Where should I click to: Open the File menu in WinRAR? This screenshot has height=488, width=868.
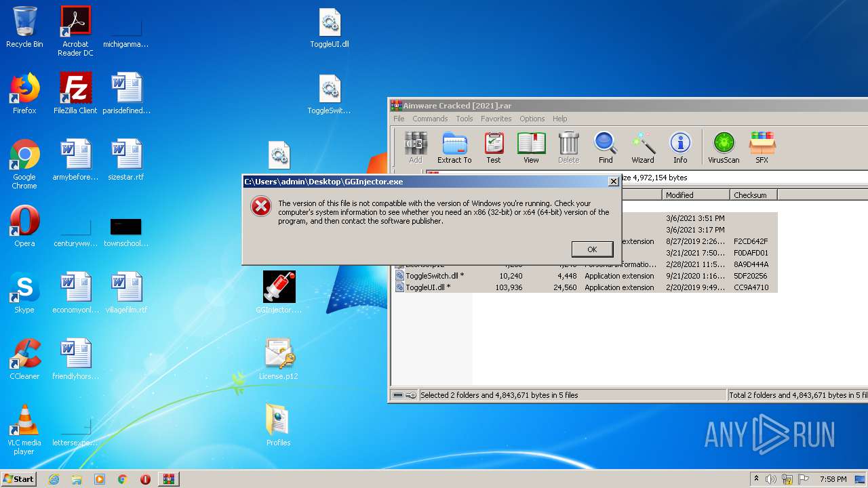tap(399, 119)
